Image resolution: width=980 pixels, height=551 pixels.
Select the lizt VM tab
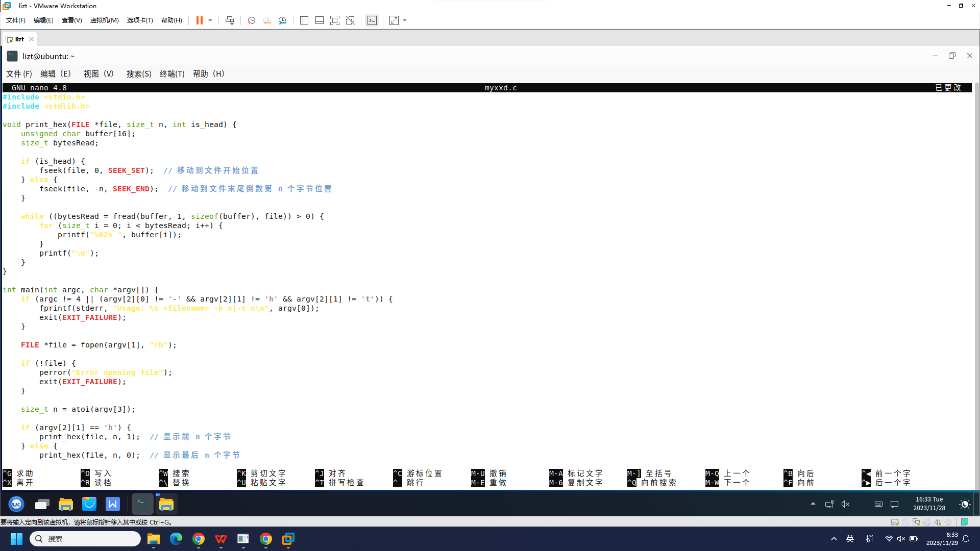(19, 39)
